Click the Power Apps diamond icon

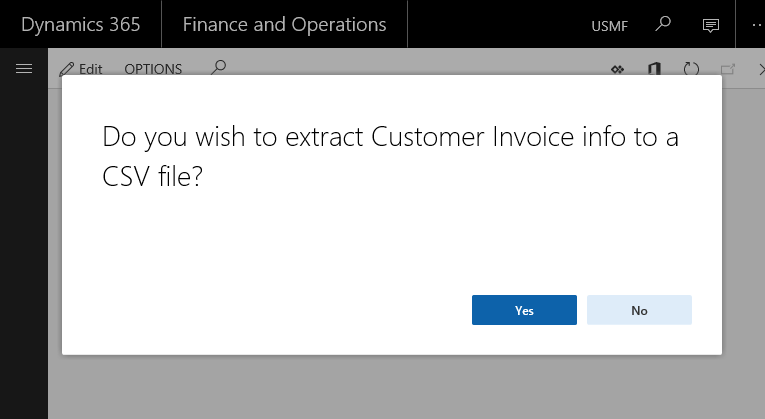[618, 69]
